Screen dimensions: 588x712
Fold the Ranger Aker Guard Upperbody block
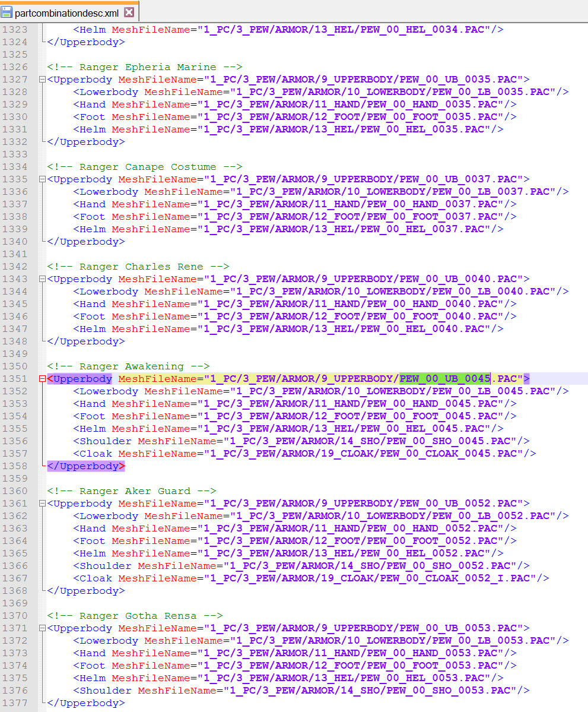[42, 504]
